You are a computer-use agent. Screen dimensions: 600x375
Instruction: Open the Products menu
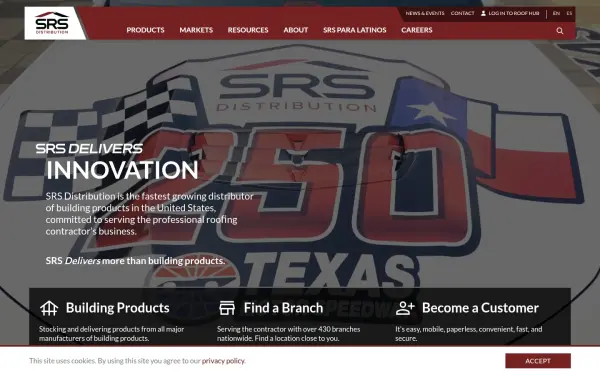point(145,30)
